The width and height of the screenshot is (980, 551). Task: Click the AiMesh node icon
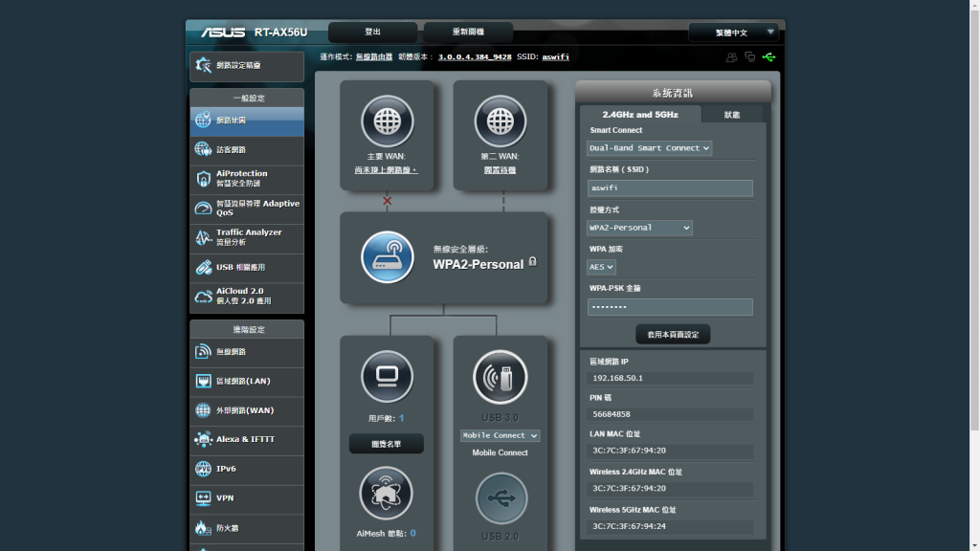pos(387,494)
